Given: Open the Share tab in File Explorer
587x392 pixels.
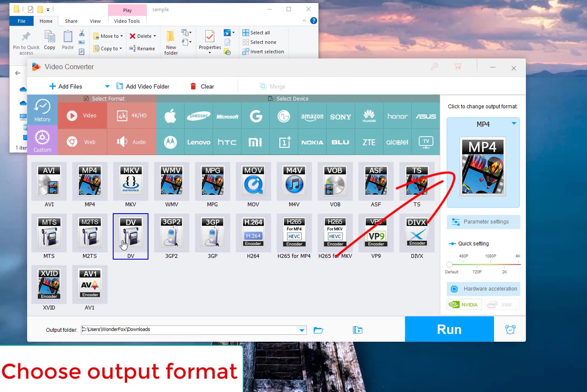Looking at the screenshot, I should 71,21.
